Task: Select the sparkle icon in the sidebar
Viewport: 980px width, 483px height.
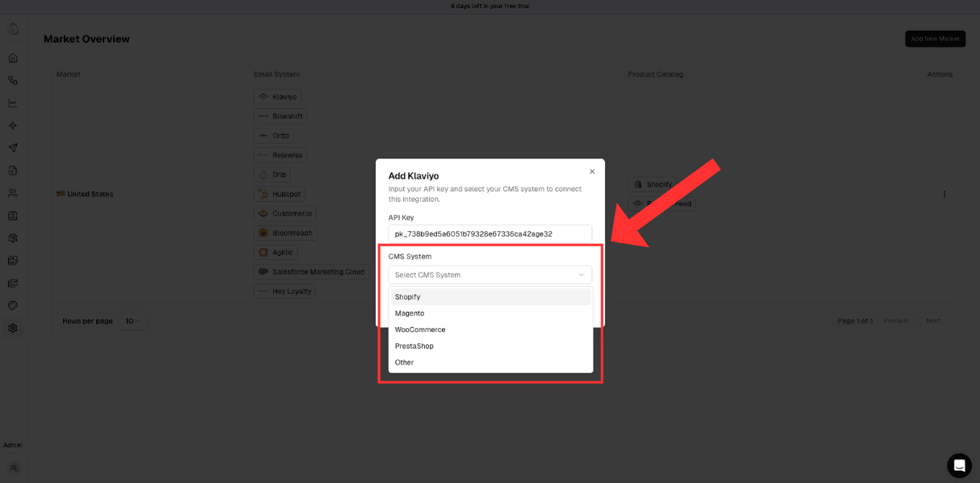Action: pyautogui.click(x=13, y=125)
